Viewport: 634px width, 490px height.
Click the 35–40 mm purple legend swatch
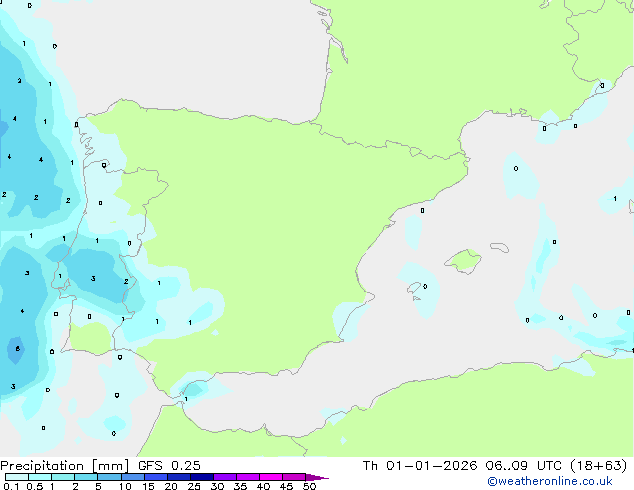pyautogui.click(x=248, y=477)
